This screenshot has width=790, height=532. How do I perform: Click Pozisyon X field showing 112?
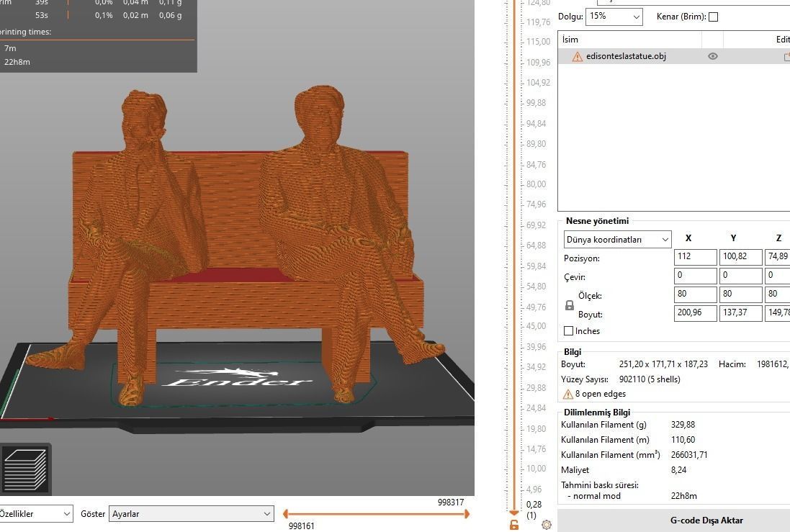(695, 257)
